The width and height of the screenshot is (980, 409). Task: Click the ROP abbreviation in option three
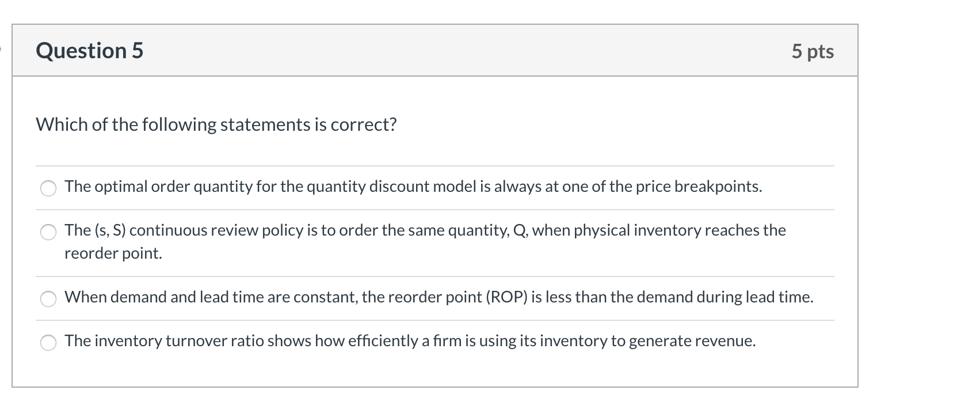[x=506, y=297]
